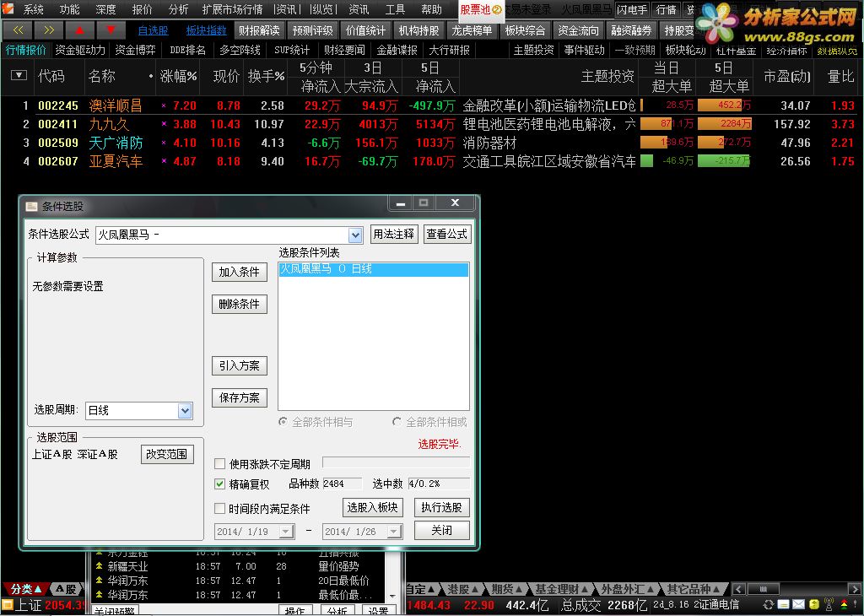864x616 pixels.
Task: Click the scroll down arrow in alert list
Action: (392, 596)
